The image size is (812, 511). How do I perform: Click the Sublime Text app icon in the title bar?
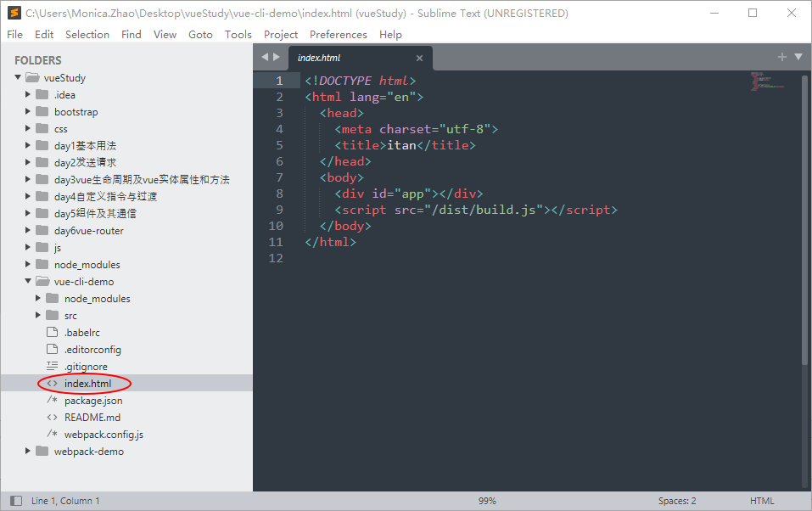coord(14,13)
